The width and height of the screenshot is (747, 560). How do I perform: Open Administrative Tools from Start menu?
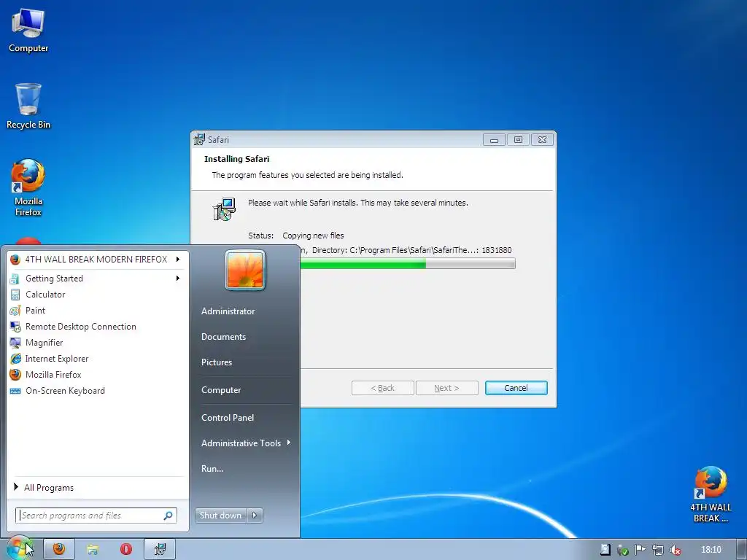(241, 443)
